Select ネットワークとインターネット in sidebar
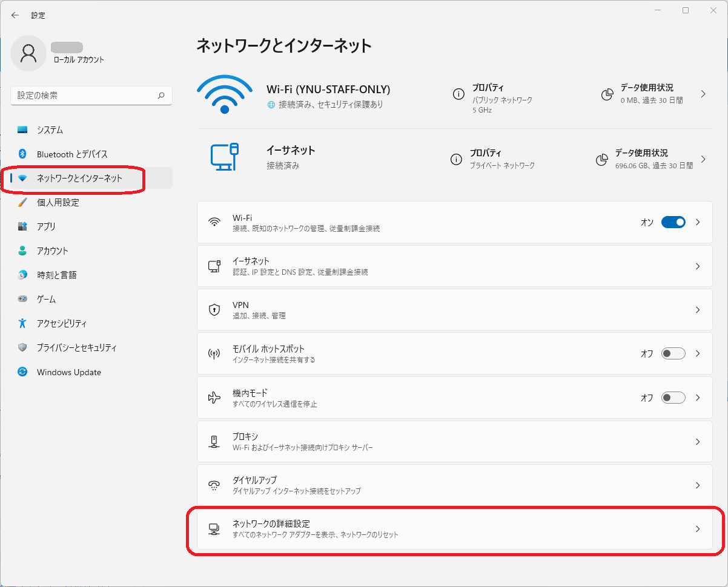 coord(91,179)
